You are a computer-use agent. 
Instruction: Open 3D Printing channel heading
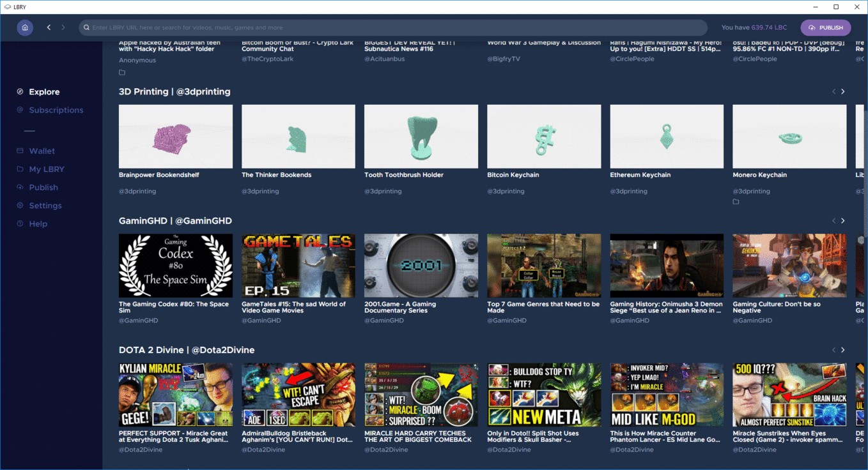pyautogui.click(x=174, y=91)
